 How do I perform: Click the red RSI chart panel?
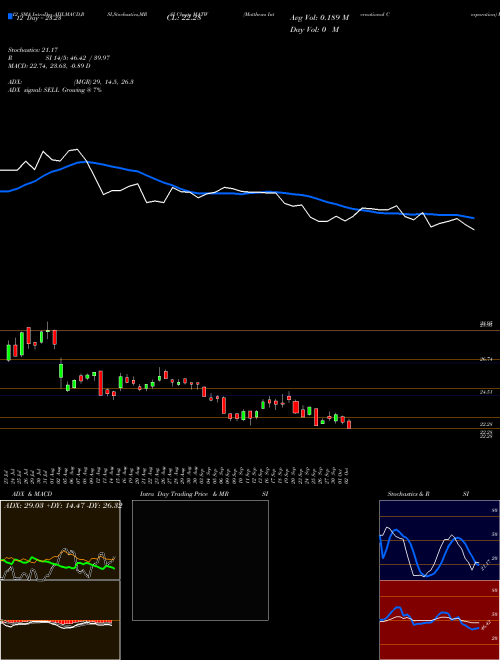(439, 620)
